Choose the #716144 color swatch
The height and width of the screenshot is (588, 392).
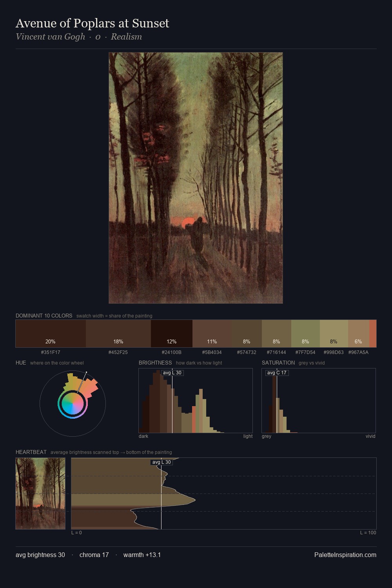(x=276, y=334)
